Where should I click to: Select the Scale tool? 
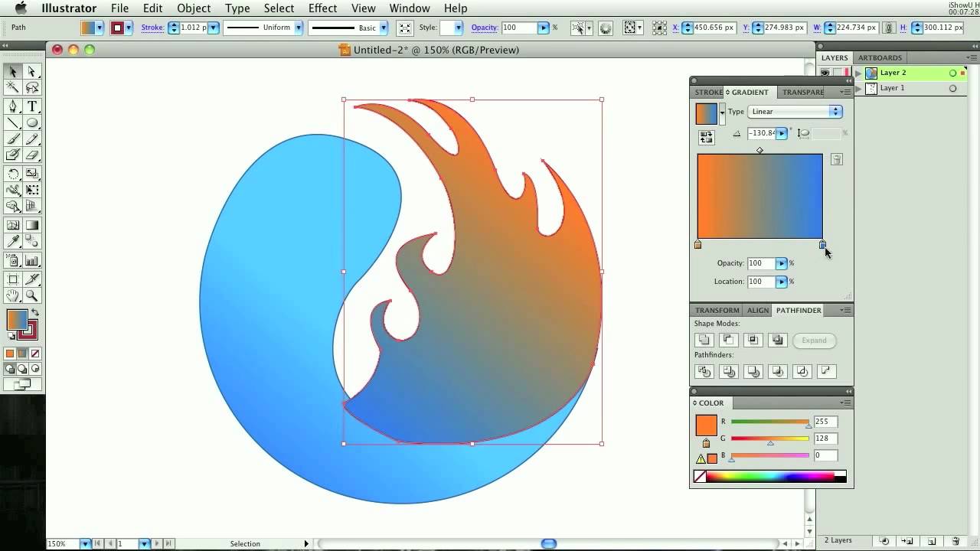32,174
